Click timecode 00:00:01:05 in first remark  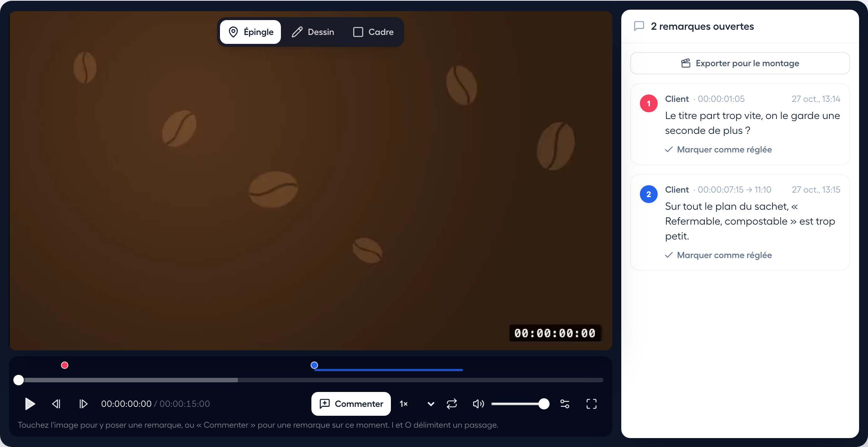click(x=721, y=99)
